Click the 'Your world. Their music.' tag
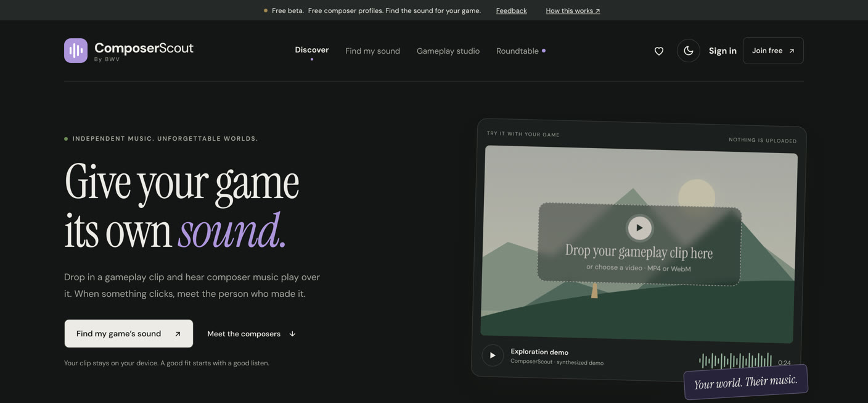This screenshot has width=868, height=403. coord(746,382)
